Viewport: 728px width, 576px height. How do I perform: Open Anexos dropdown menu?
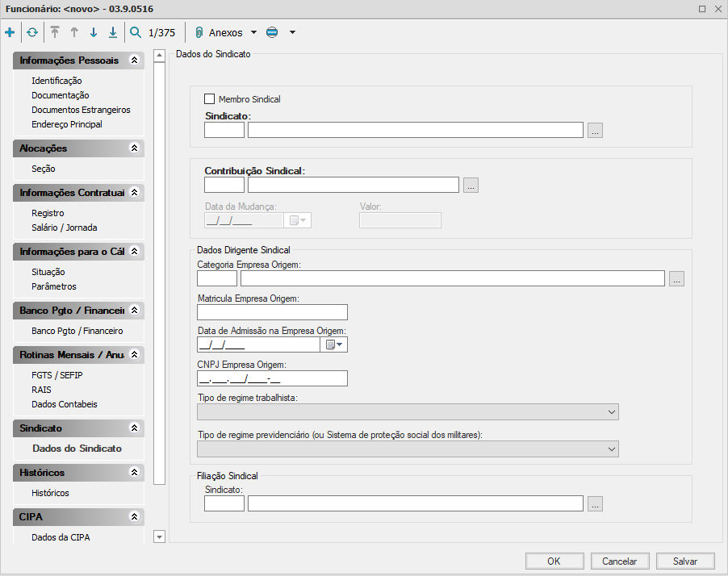(253, 33)
